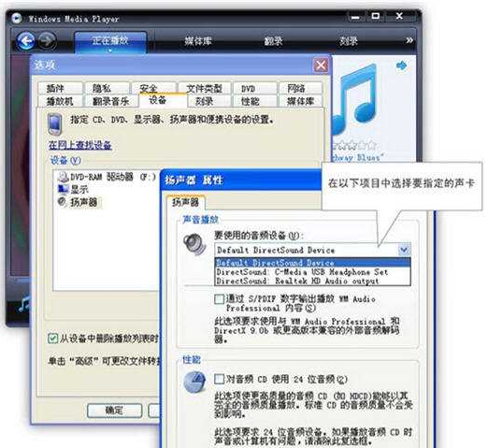The height and width of the screenshot is (448, 488).
Task: Minimize the Windows Media Player window
Action: click(355, 17)
